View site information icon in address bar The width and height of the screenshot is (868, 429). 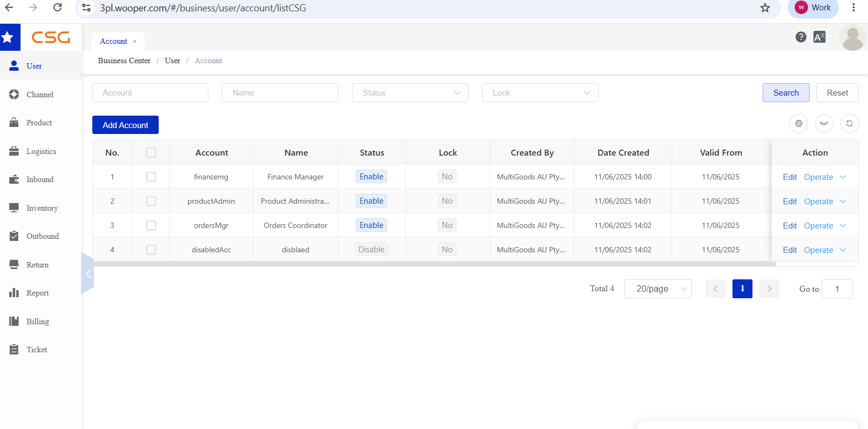(x=86, y=8)
